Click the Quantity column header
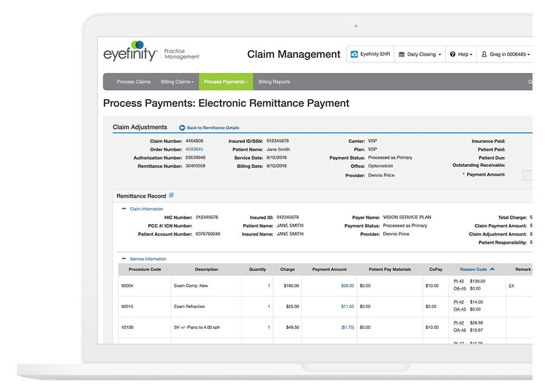 pos(257,269)
